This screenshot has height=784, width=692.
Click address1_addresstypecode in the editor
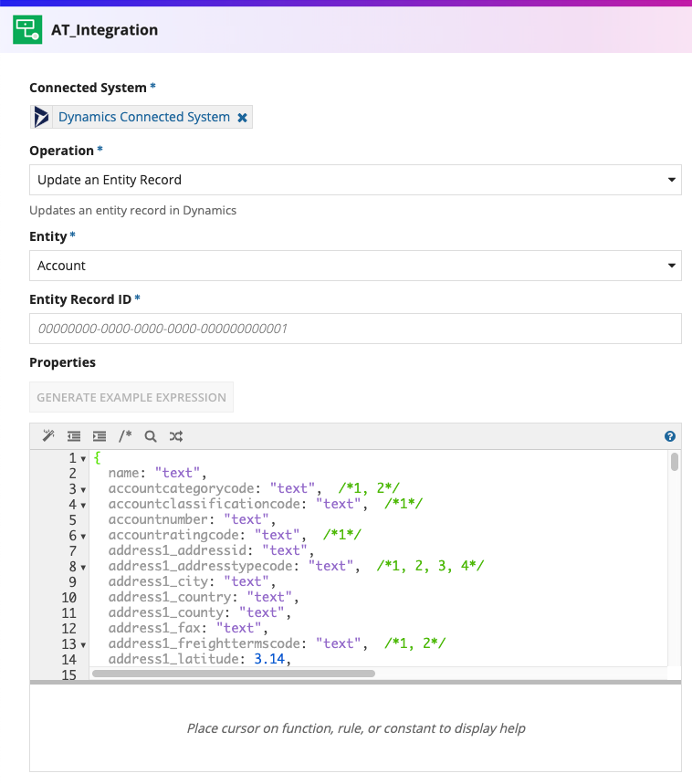click(x=200, y=566)
